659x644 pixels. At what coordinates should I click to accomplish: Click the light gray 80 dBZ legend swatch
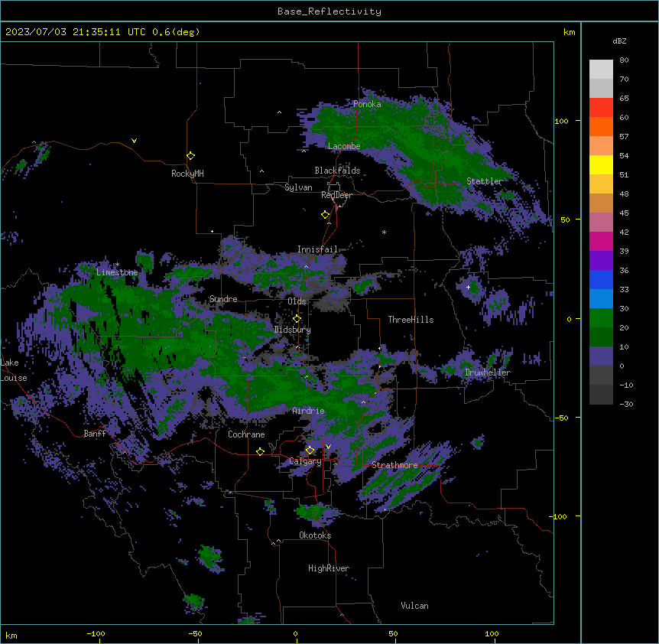coord(601,70)
